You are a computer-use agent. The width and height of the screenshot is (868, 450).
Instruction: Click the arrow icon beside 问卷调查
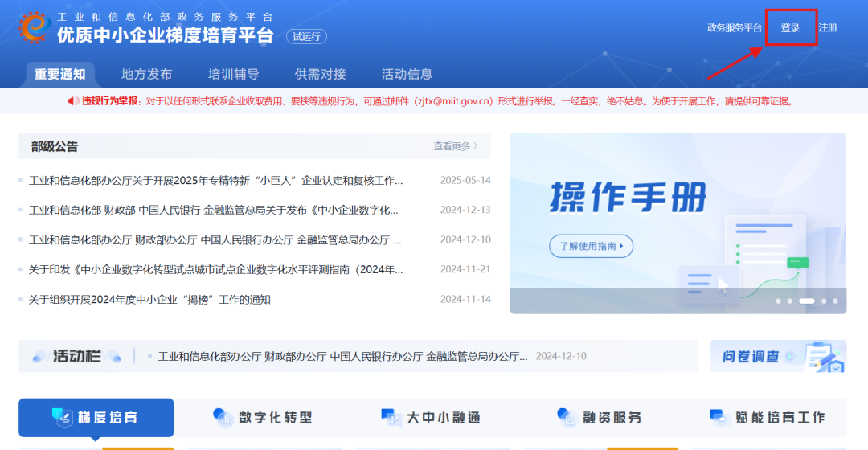coord(791,357)
